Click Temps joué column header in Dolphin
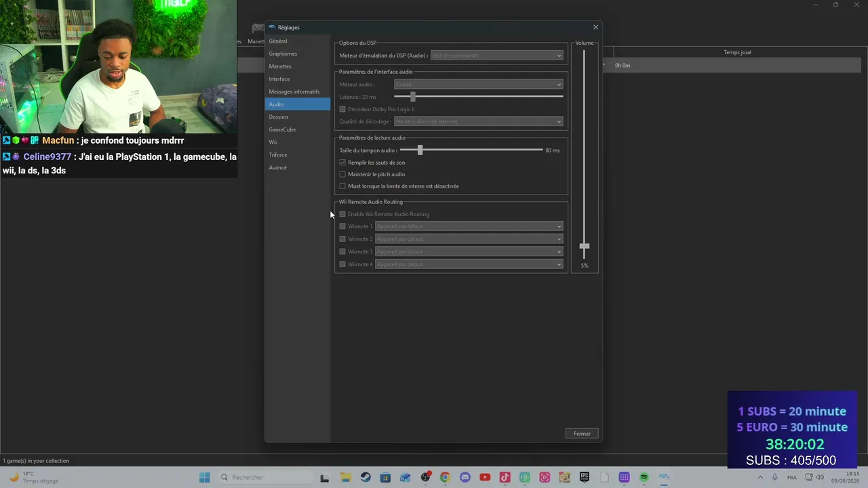The height and width of the screenshot is (488, 868). [x=737, y=52]
